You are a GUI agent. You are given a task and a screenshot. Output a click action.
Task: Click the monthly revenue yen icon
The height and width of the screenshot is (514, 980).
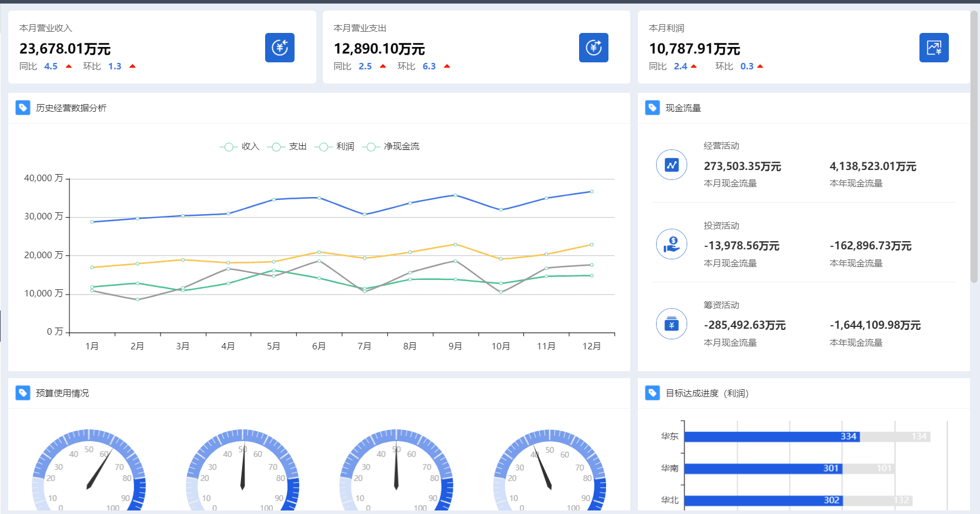[280, 48]
